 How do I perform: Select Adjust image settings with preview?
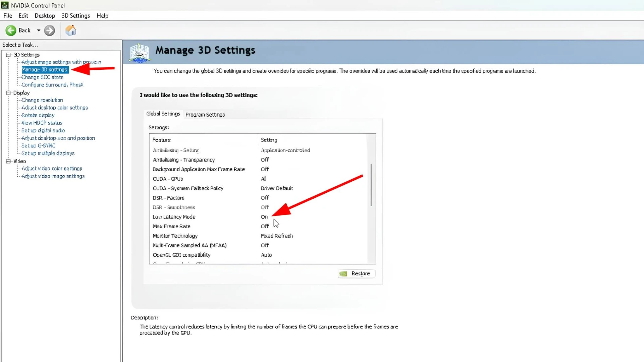tap(61, 62)
